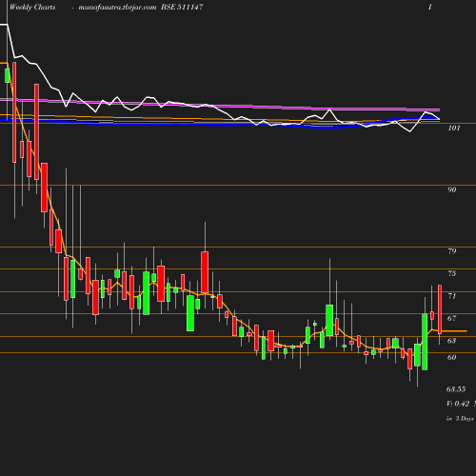Image resolution: width=476 pixels, height=476 pixels.
Task: Click the 63.55 last price value
Action: (x=456, y=389)
